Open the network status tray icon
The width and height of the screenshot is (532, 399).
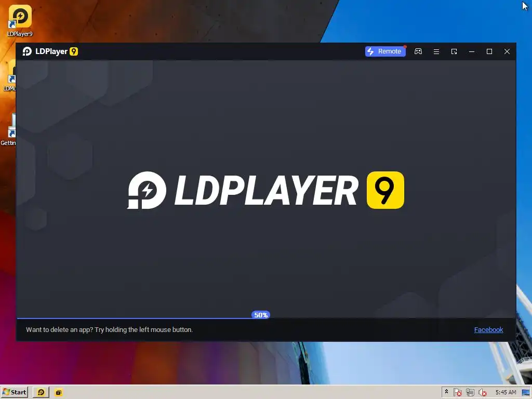click(470, 393)
